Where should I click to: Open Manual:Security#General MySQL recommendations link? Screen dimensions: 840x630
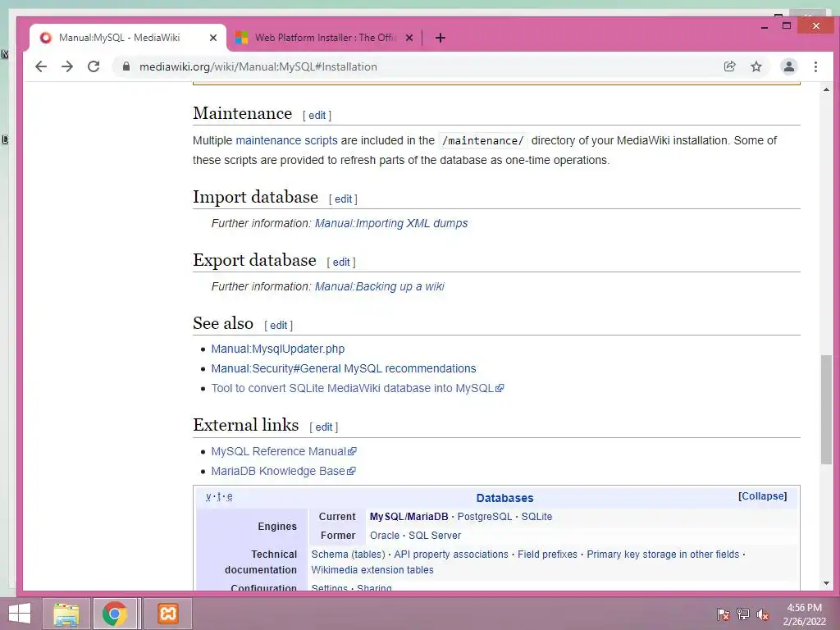tap(344, 368)
